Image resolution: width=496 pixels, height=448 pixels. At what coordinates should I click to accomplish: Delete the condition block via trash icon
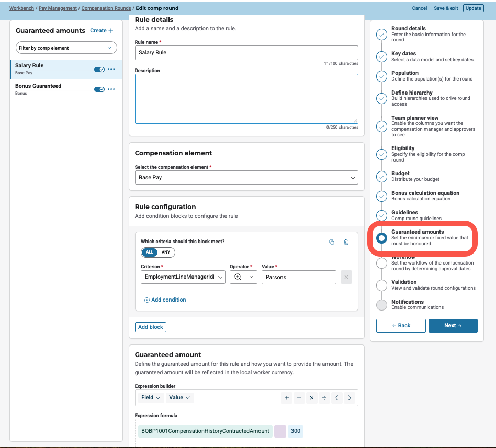pos(346,242)
